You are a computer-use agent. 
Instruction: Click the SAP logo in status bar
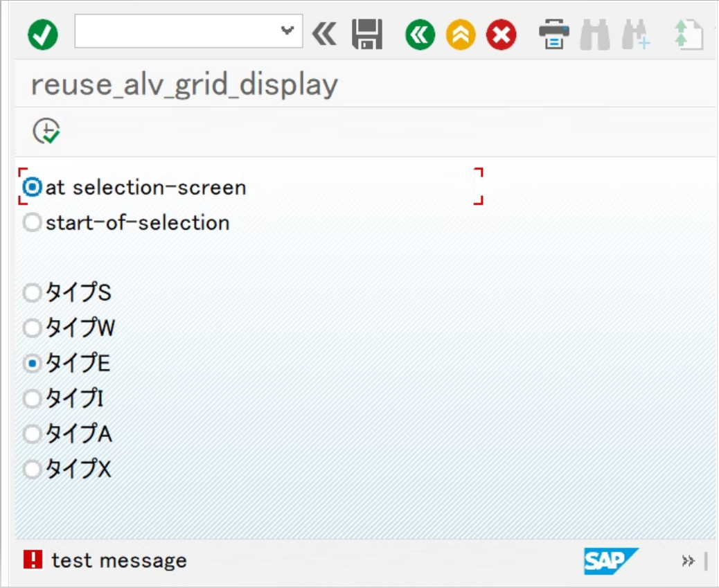click(x=611, y=561)
